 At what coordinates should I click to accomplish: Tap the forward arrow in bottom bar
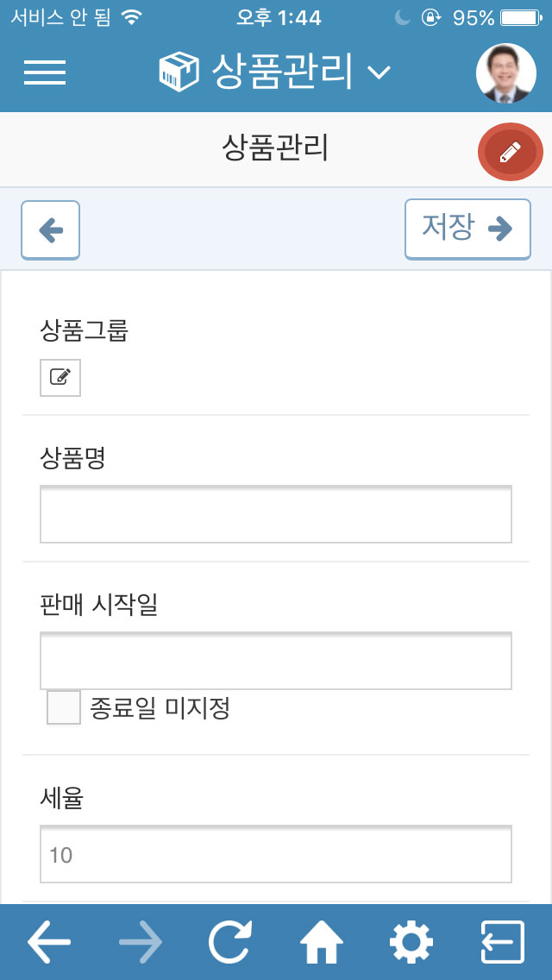[x=141, y=942]
